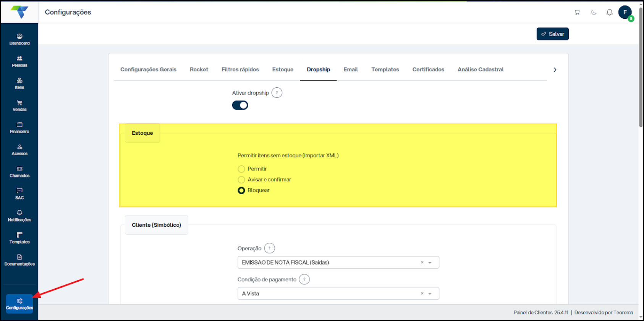Switch to Filtros rápidos tab
This screenshot has height=321, width=644.
tap(240, 69)
